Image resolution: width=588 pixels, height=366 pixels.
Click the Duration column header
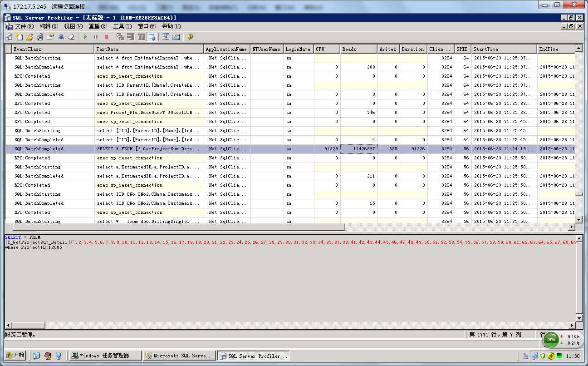[413, 49]
